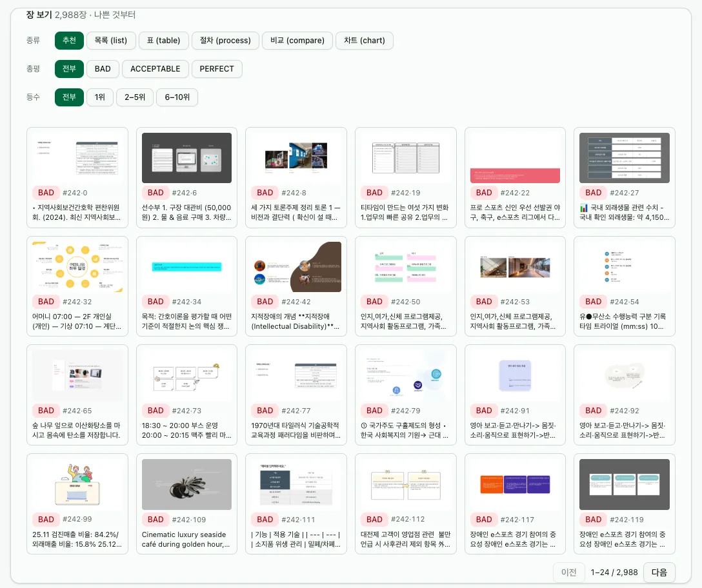The height and width of the screenshot is (588, 702).
Task: Select the 차트 (chart) filter chip
Action: tap(365, 40)
